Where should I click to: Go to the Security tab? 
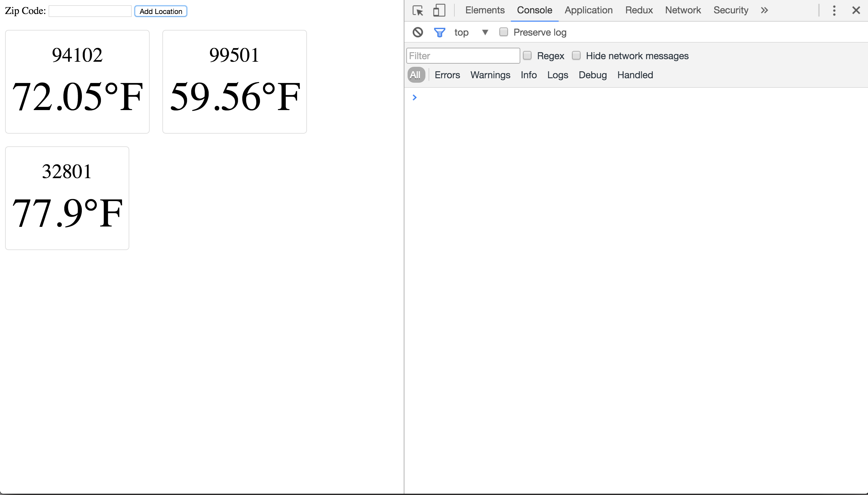click(x=730, y=10)
